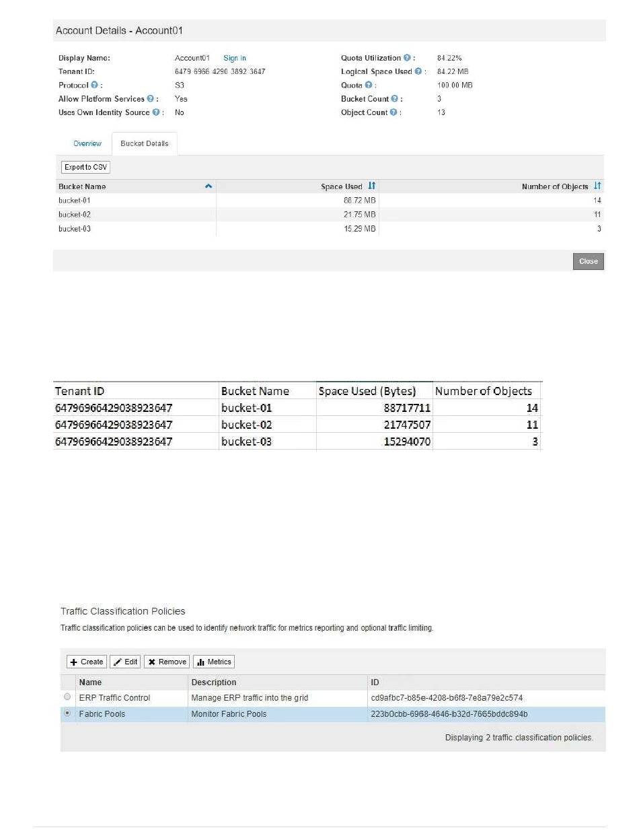This screenshot has height=840, width=639.
Task: Click help icon next to Bucket Count
Action: click(x=396, y=99)
